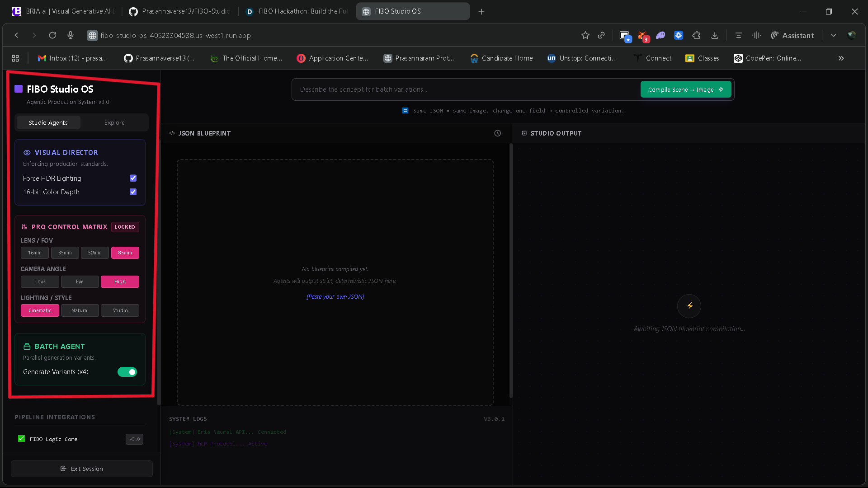Disable the Generate Variants (x4) toggle

pyautogui.click(x=127, y=372)
